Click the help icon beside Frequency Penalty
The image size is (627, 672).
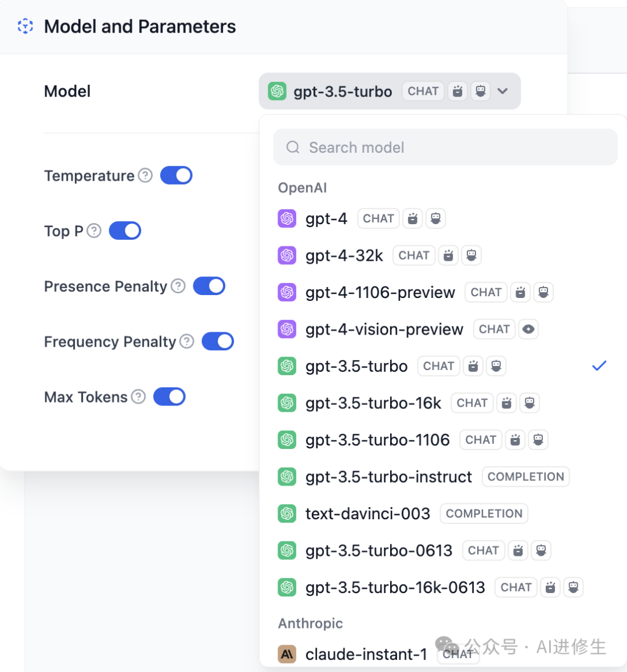click(186, 342)
